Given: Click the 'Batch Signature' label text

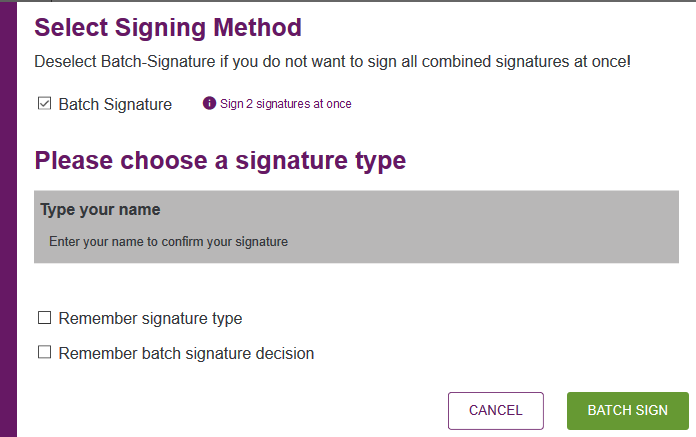Looking at the screenshot, I should coord(115,105).
